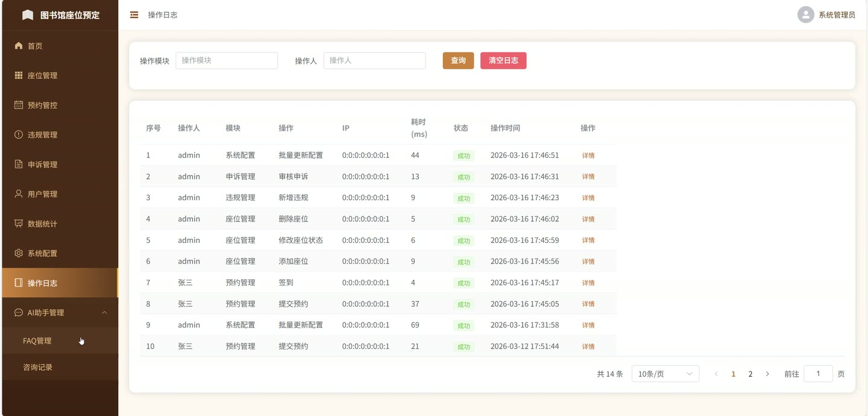Screen dimensions: 868x416
Task: Open 违规管理 menu item
Action: pyautogui.click(x=60, y=134)
